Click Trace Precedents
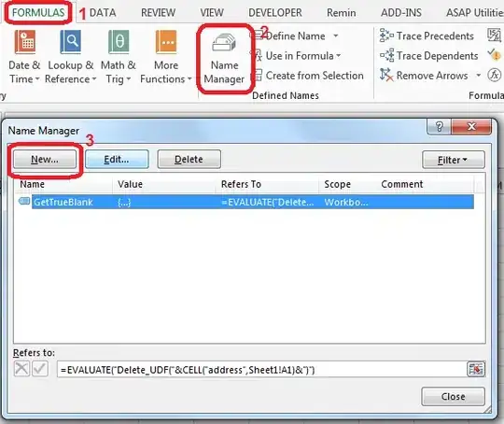This screenshot has width=504, height=424. 427,35
